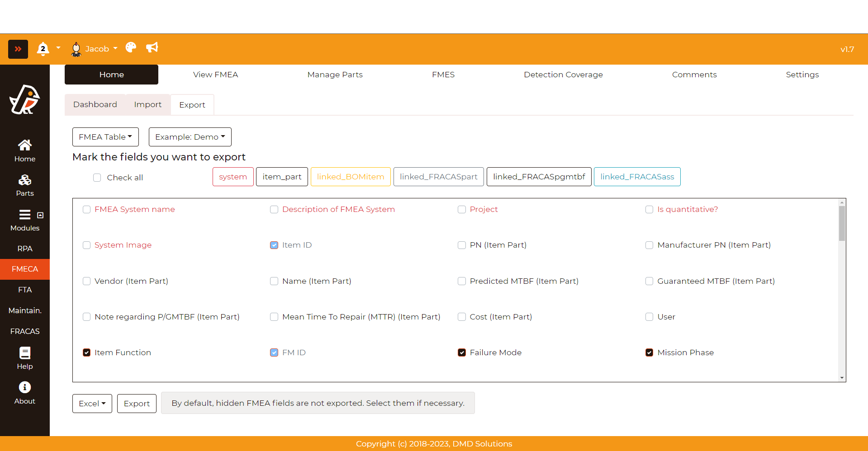Open the color theme palette icon

click(131, 47)
